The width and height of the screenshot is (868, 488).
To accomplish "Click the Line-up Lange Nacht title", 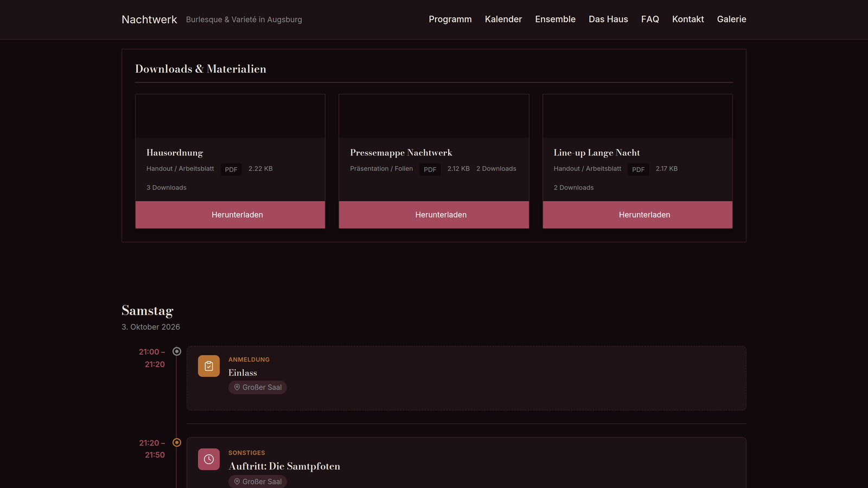I will coord(597,153).
